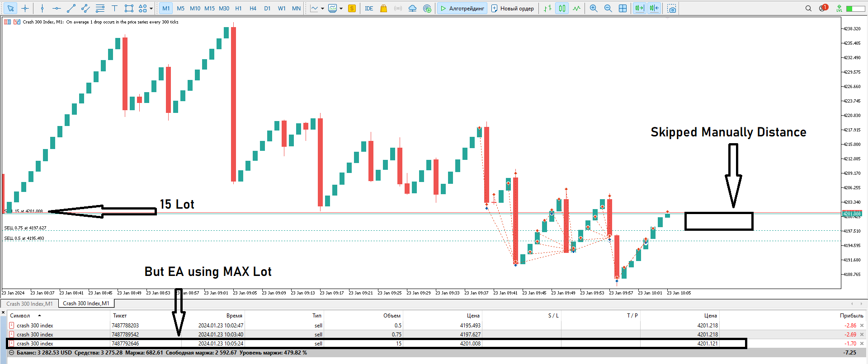Select the M1 timeframe
This screenshot has height=364, width=868.
pos(166,8)
